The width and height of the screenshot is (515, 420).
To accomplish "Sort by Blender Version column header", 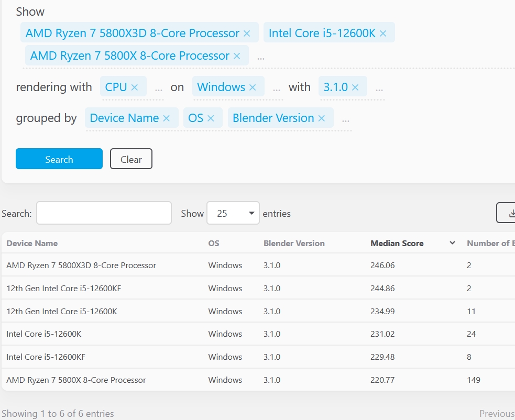I will (x=294, y=244).
